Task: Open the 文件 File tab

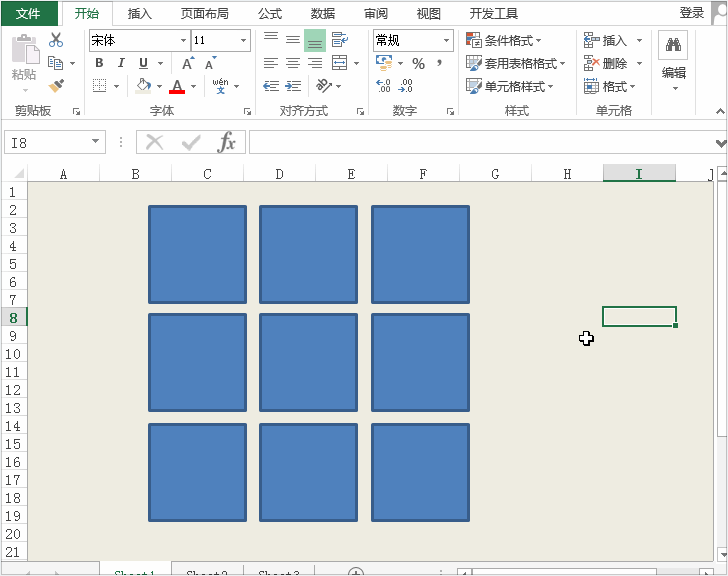Action: tap(28, 13)
